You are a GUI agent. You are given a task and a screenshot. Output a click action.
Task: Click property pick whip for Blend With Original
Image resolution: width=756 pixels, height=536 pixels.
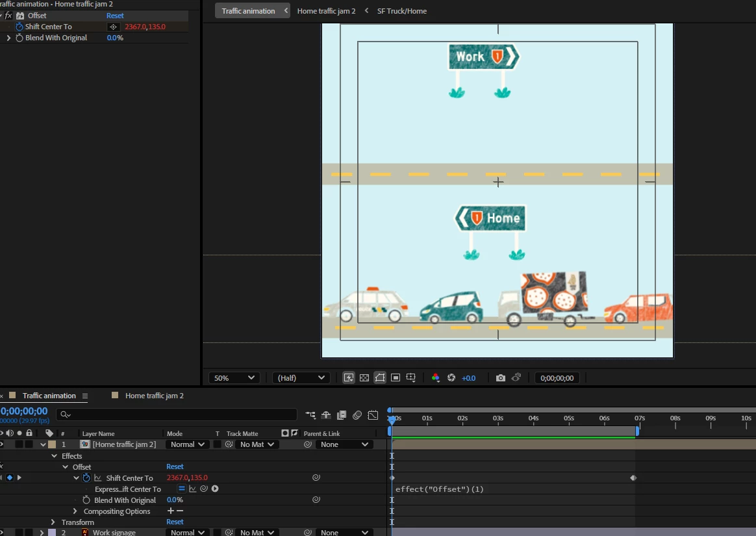pos(316,500)
